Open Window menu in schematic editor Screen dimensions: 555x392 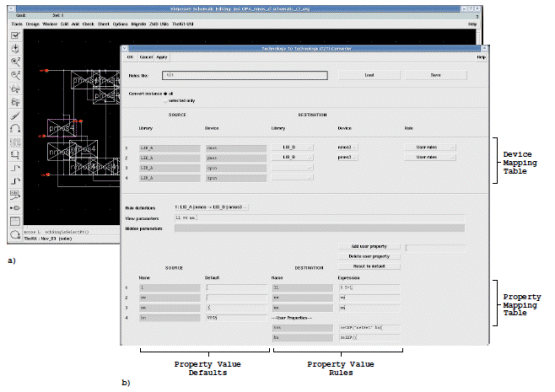point(50,24)
